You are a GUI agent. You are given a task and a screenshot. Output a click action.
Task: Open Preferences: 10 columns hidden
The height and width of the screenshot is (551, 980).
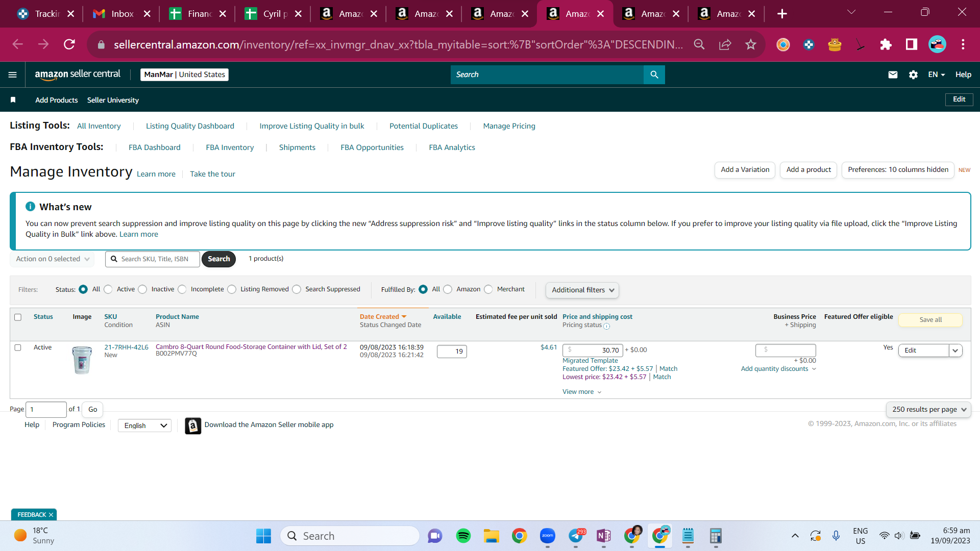click(x=898, y=170)
